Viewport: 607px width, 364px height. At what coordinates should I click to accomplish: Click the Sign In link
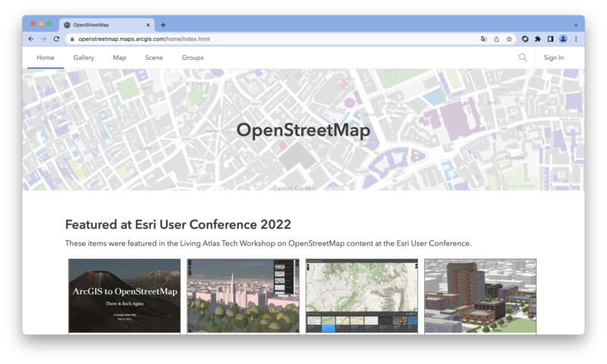[x=554, y=58]
